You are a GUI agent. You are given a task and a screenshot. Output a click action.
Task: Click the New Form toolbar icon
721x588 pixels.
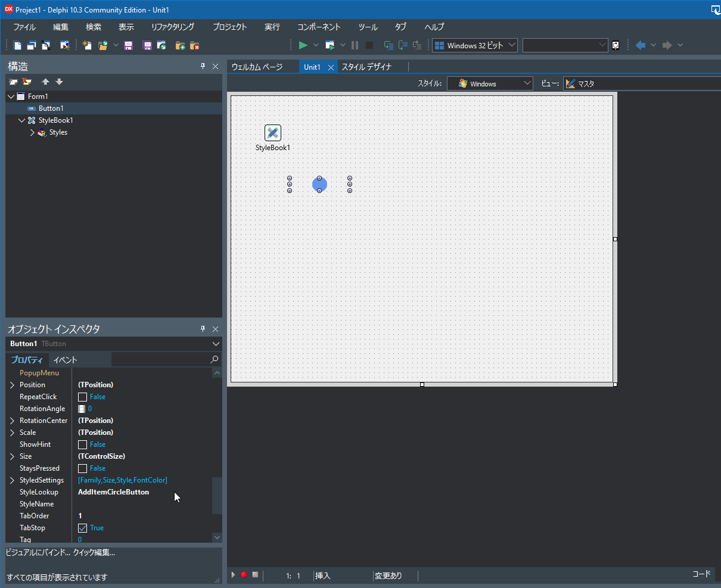[65, 45]
